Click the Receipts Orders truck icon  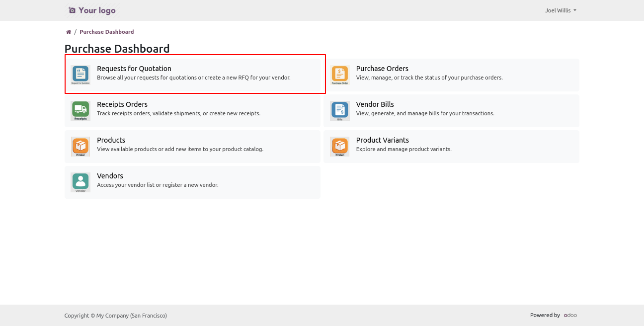pyautogui.click(x=80, y=110)
